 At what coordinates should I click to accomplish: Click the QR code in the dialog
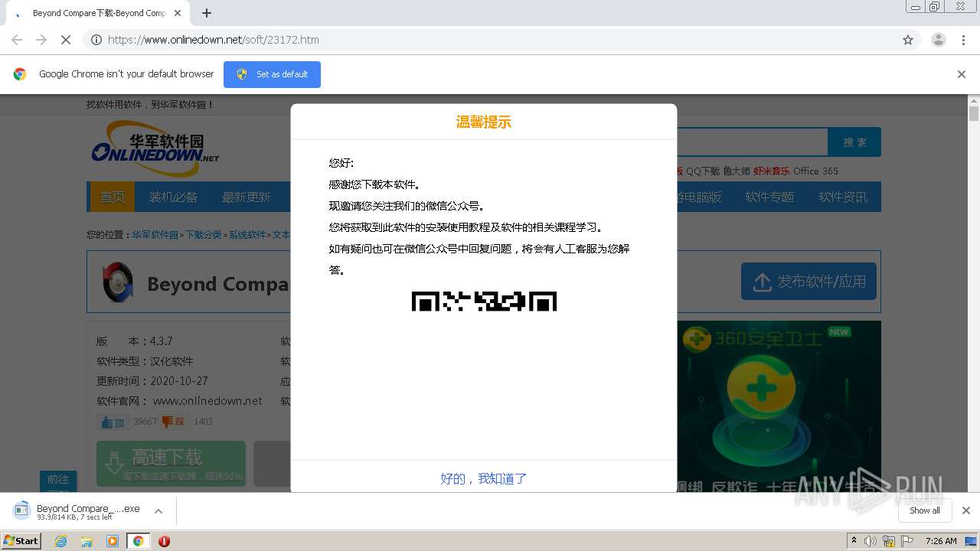point(484,302)
